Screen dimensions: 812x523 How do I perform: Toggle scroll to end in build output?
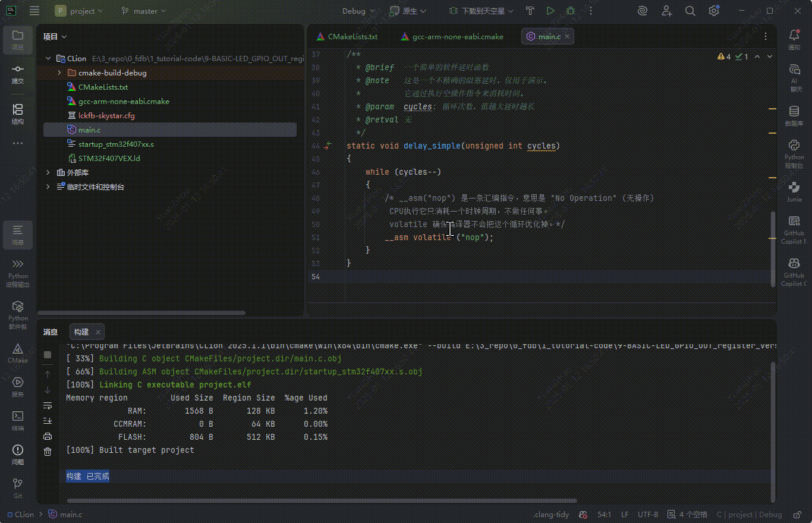(x=48, y=421)
